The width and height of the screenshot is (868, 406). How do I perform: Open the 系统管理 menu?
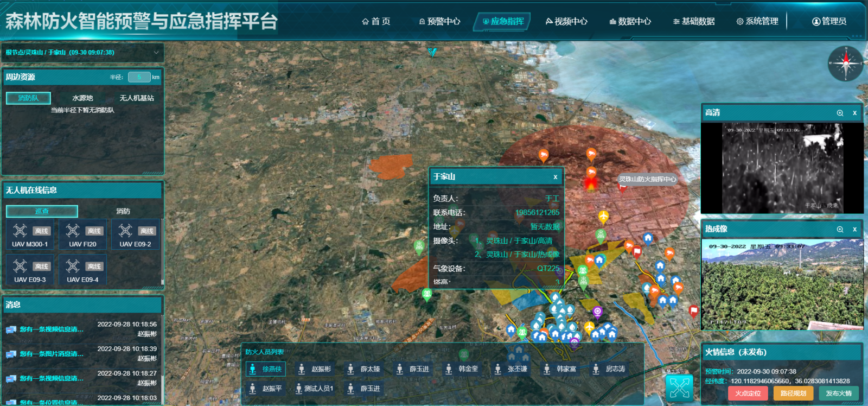pos(757,22)
